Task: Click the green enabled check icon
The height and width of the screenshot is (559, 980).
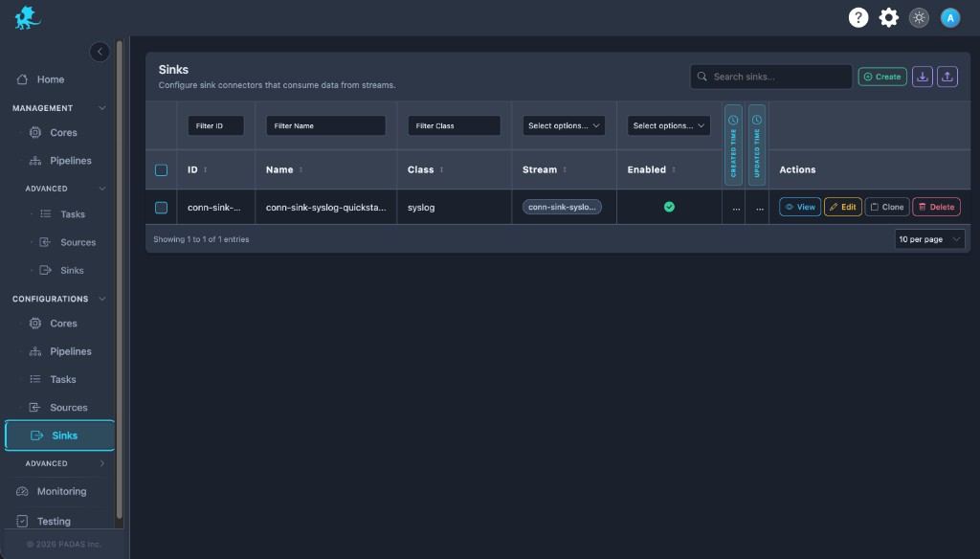Action: coord(669,207)
